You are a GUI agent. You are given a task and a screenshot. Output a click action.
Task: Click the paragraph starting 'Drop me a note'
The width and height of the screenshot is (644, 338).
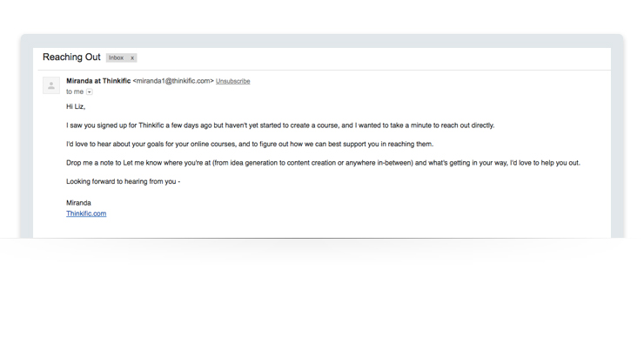tap(323, 163)
